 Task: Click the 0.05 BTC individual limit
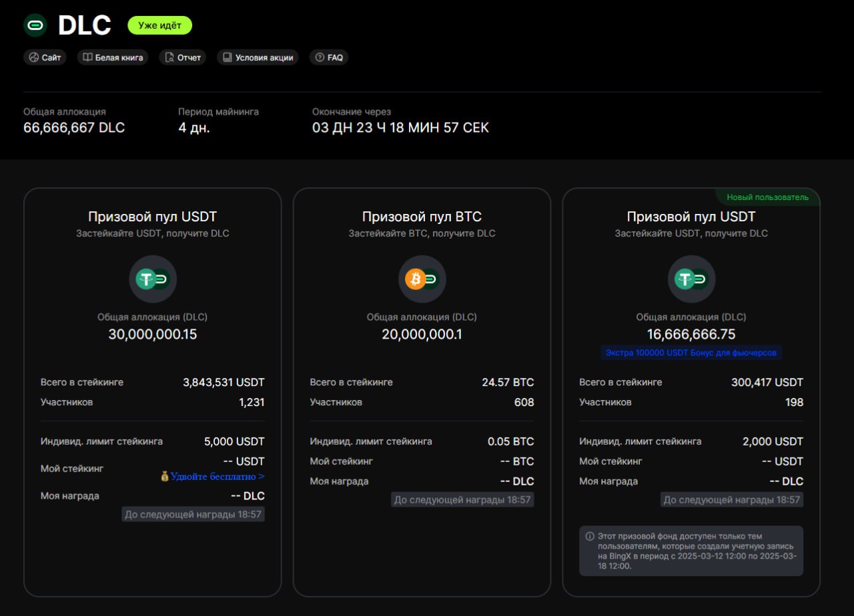coord(510,441)
